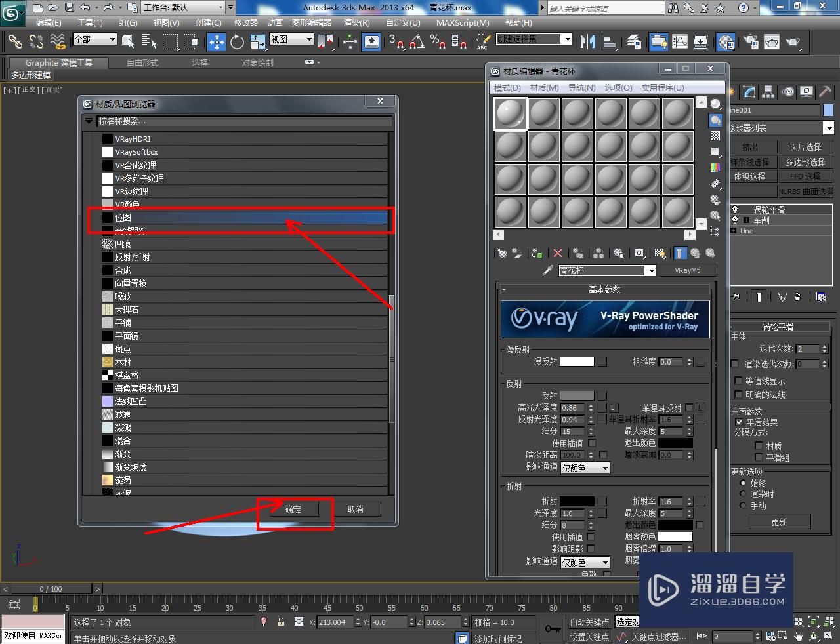This screenshot has width=840, height=644.
Task: Toggle Percent Snap button
Action: click(438, 42)
